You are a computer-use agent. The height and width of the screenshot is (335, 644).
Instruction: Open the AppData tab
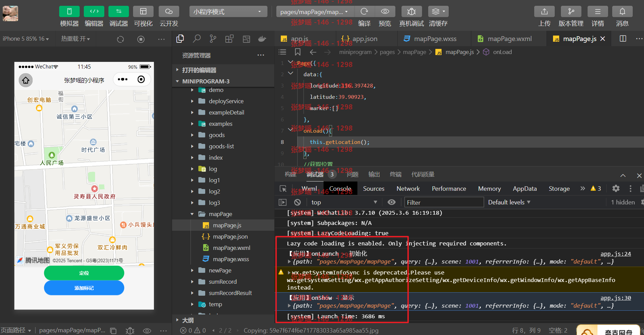525,189
